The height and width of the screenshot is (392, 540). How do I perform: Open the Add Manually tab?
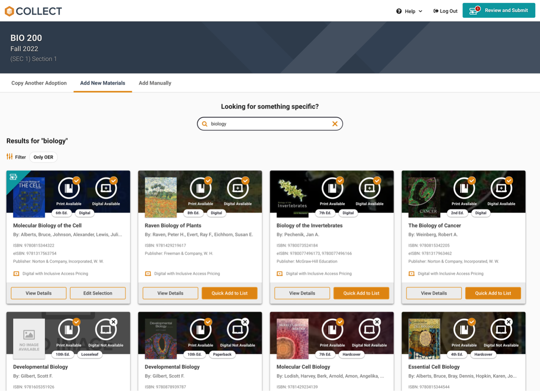(x=155, y=83)
